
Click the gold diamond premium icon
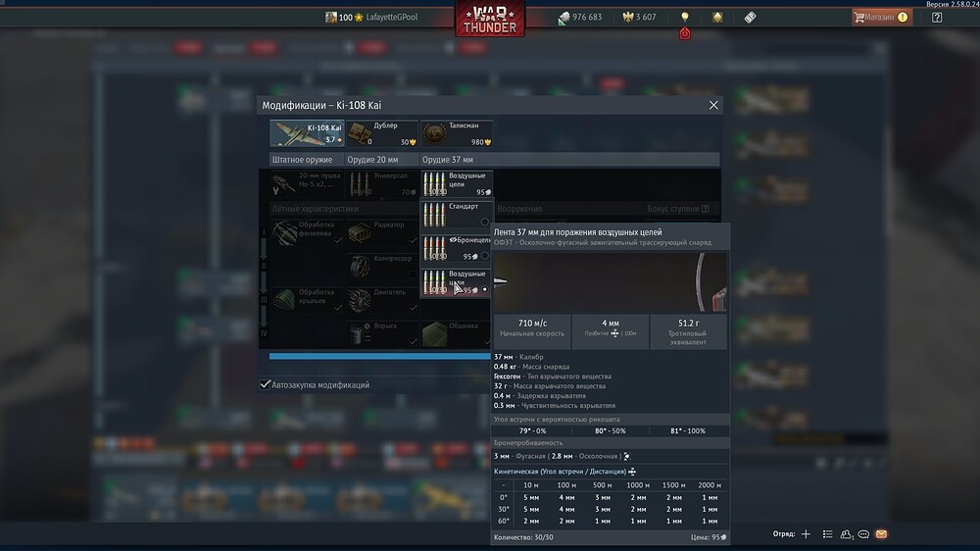click(717, 17)
